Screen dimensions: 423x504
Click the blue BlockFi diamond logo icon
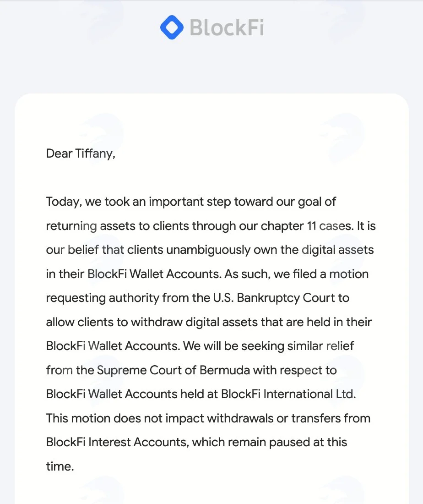click(x=172, y=27)
